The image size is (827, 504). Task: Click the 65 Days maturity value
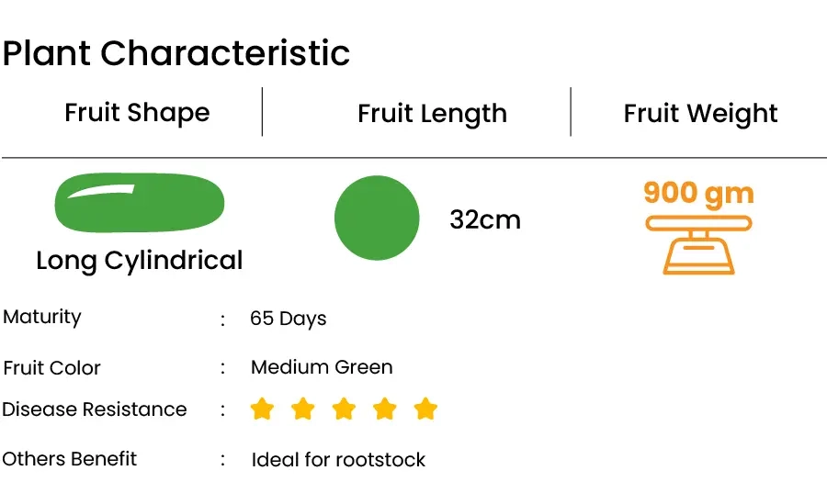(x=288, y=319)
